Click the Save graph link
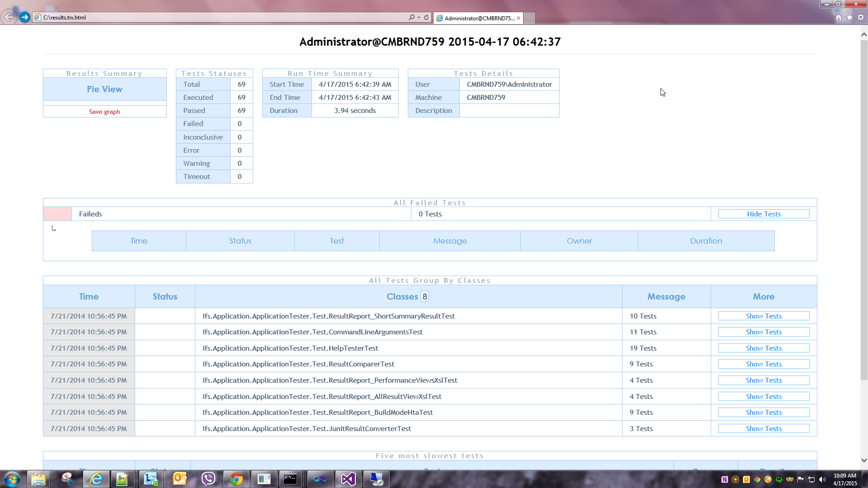 (x=104, y=112)
